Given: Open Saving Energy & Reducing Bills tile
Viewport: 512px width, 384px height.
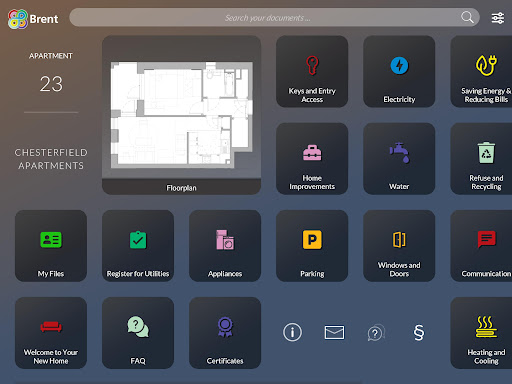Looking at the screenshot, I should click(481, 72).
